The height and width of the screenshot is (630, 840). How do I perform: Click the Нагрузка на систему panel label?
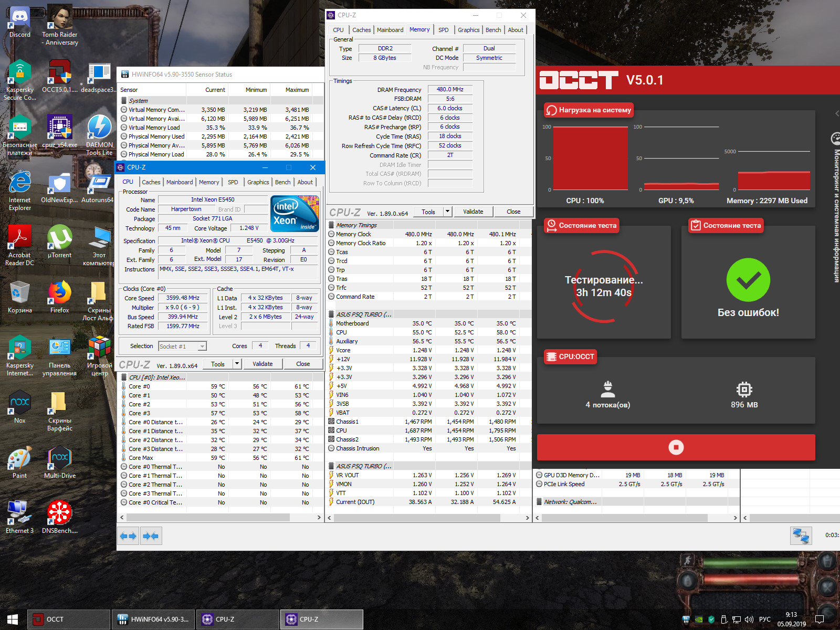(x=589, y=110)
